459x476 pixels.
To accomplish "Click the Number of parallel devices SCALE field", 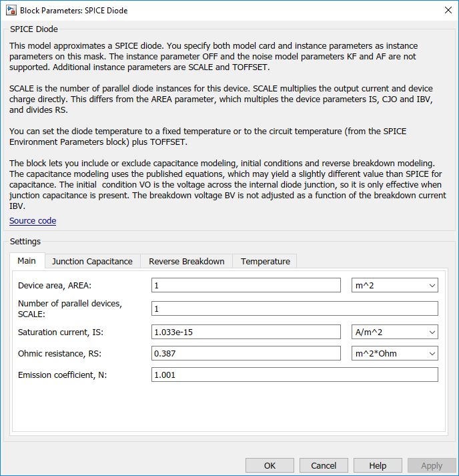I will 295,308.
